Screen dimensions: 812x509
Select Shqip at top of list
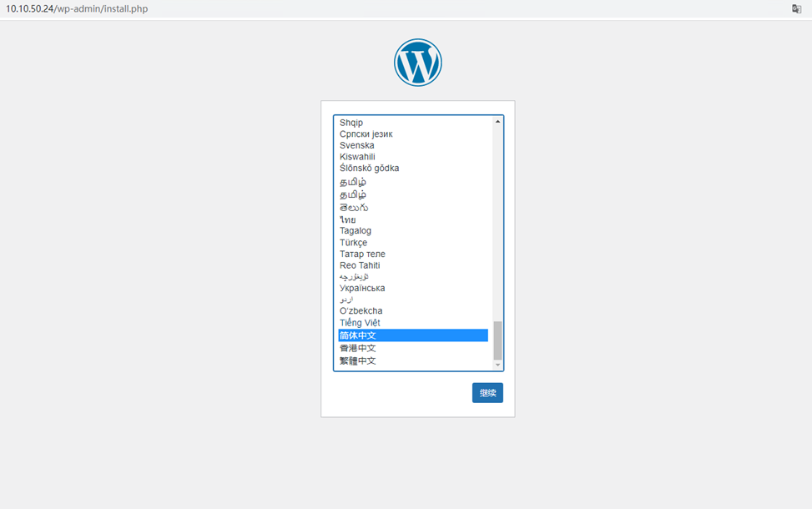(x=413, y=123)
